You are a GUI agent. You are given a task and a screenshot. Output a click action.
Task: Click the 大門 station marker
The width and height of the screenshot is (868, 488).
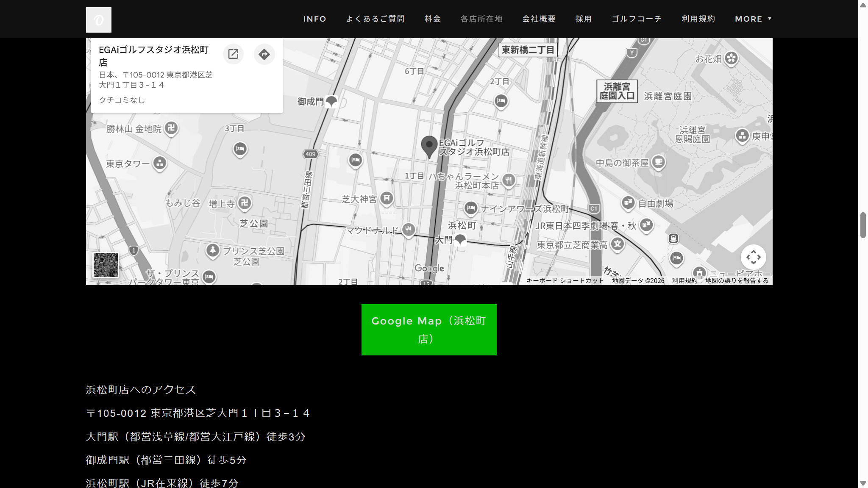pos(460,240)
